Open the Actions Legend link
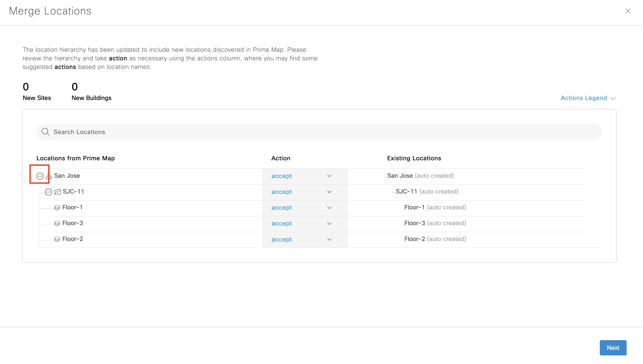 pyautogui.click(x=584, y=98)
